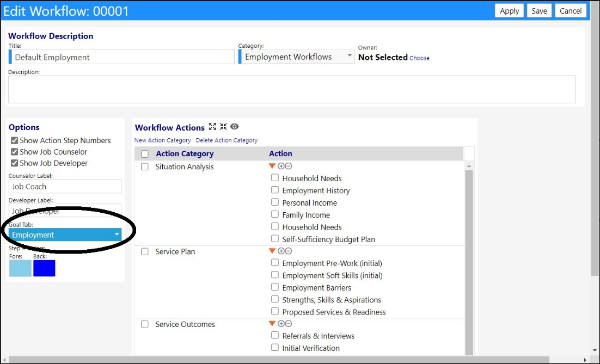Add action to Situation Analysis plus icon
600x364 pixels.
(x=281, y=166)
